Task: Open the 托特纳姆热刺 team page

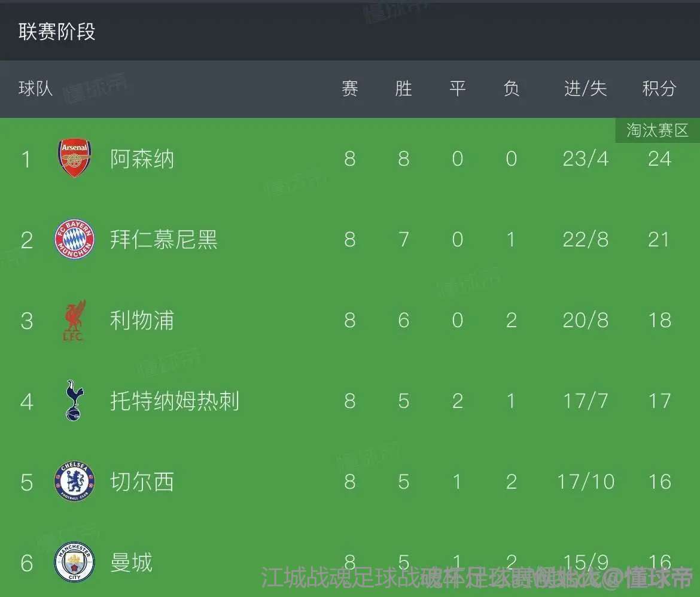Action: click(175, 401)
